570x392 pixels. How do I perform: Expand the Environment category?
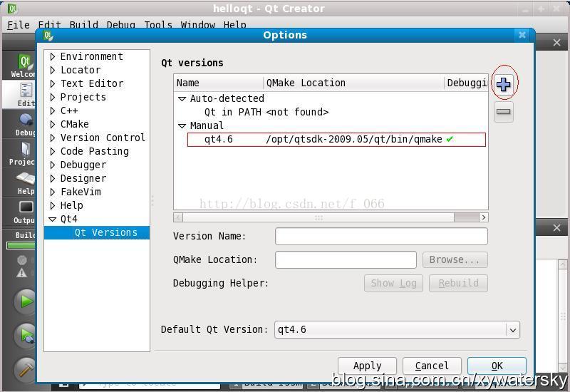coord(53,56)
